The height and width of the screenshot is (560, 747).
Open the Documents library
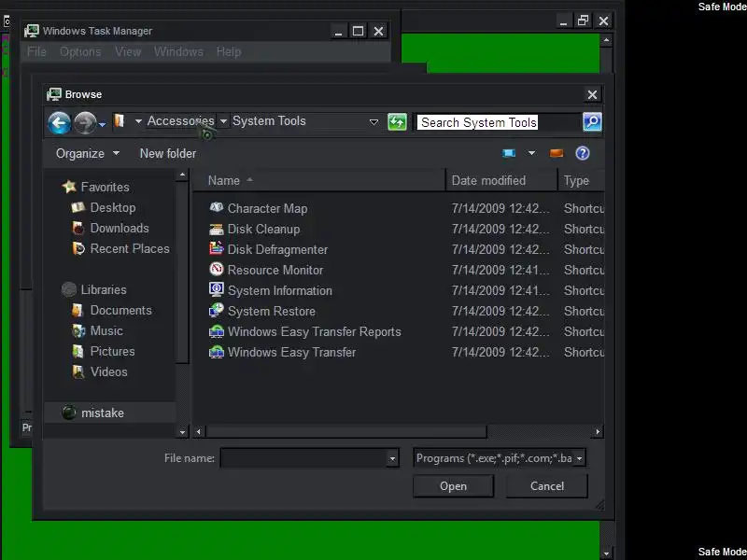pos(120,310)
